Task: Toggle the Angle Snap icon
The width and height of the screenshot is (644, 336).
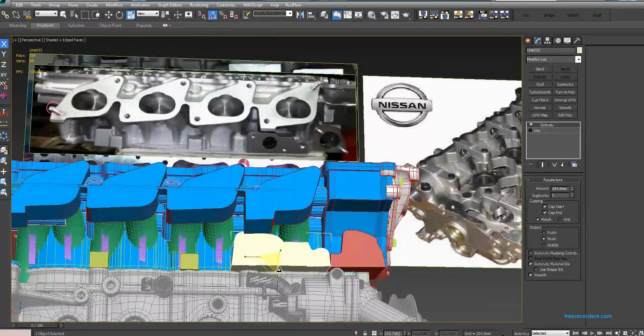Action: coord(212,15)
